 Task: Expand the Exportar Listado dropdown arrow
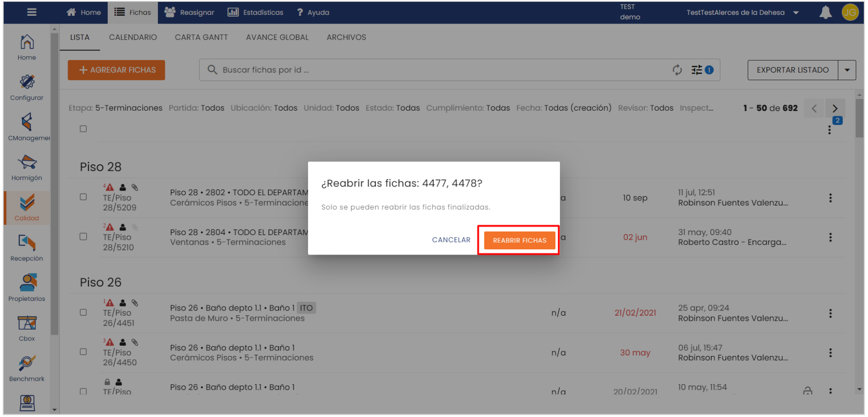(x=847, y=70)
